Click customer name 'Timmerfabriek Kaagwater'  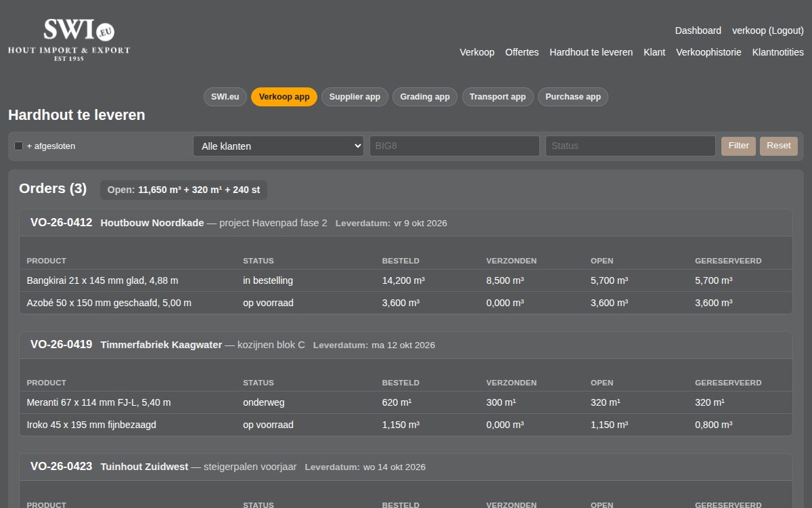161,345
